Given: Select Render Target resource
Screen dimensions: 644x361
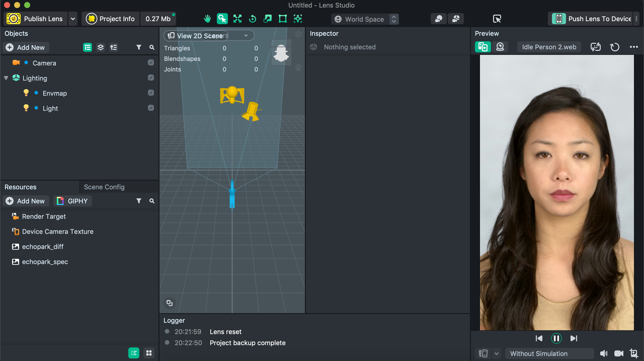Looking at the screenshot, I should coord(44,216).
